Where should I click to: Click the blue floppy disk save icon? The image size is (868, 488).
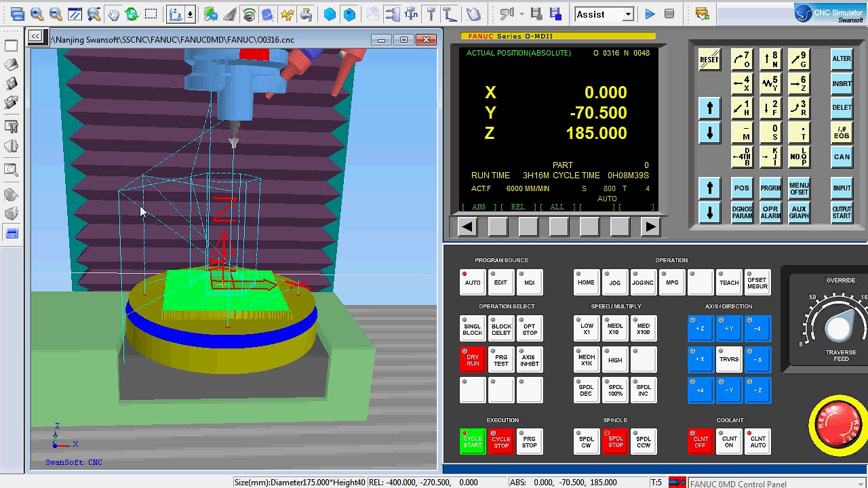(555, 14)
